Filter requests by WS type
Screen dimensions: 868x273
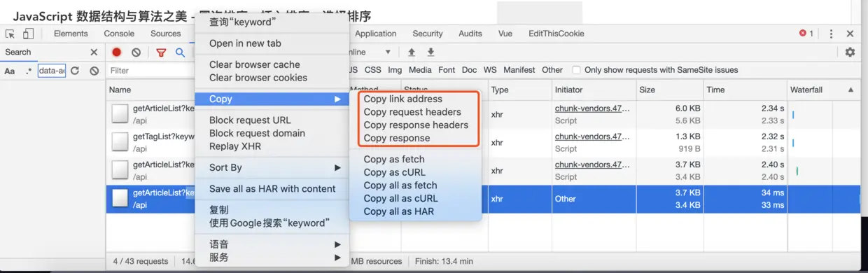pyautogui.click(x=490, y=70)
